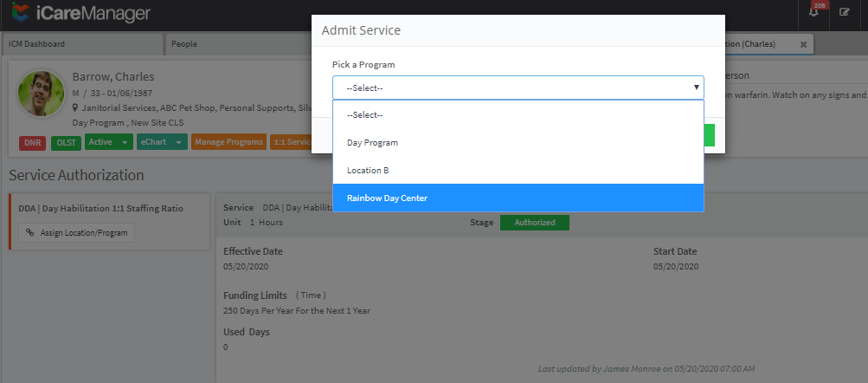Select the DDA Day Habilitation 1:1 Staffing card
Screen dimensions: 868x383
[x=110, y=221]
